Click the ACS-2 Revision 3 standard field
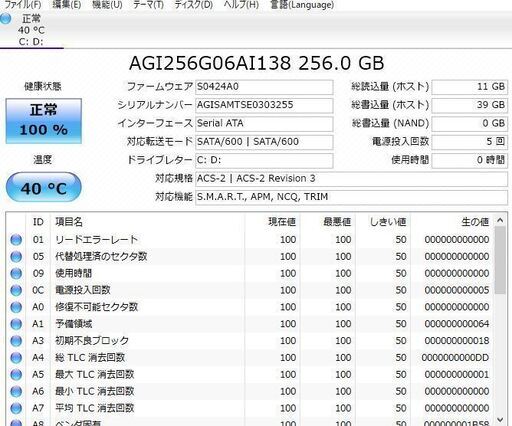 click(x=351, y=179)
